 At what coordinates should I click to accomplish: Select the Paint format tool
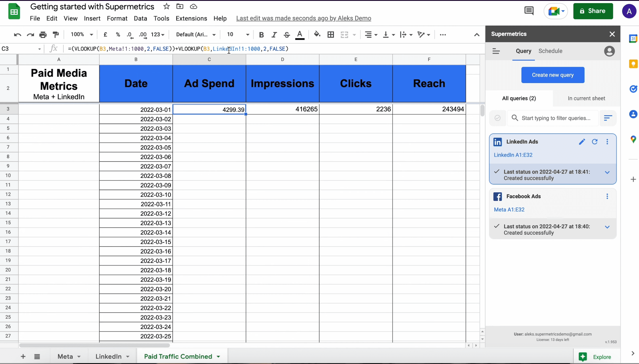56,35
